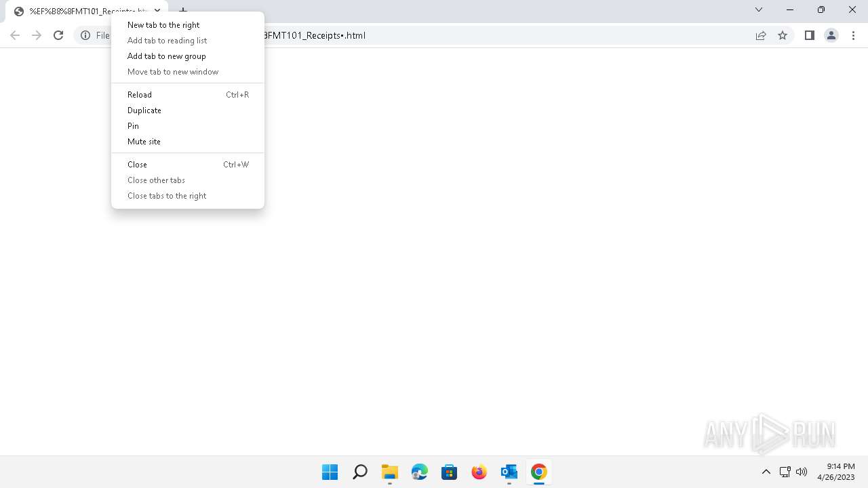Open Outlook from taskbar
The image size is (868, 488).
pos(509,472)
